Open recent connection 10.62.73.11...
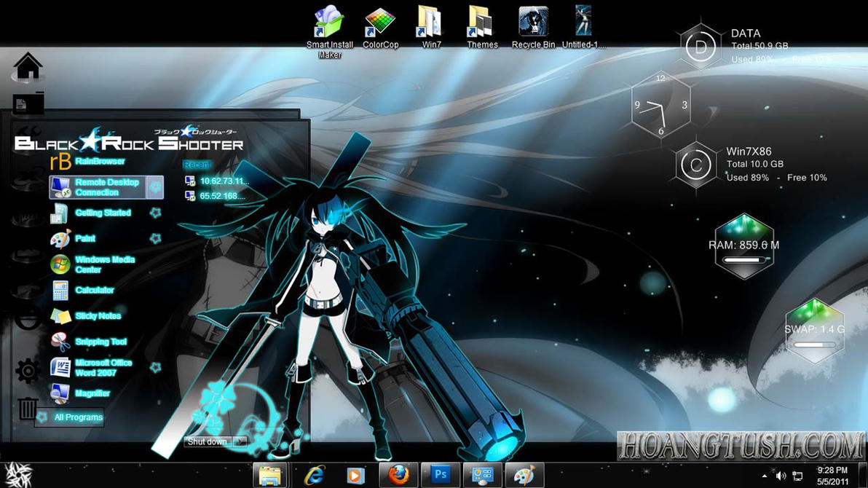This screenshot has width=868, height=488. [x=217, y=181]
